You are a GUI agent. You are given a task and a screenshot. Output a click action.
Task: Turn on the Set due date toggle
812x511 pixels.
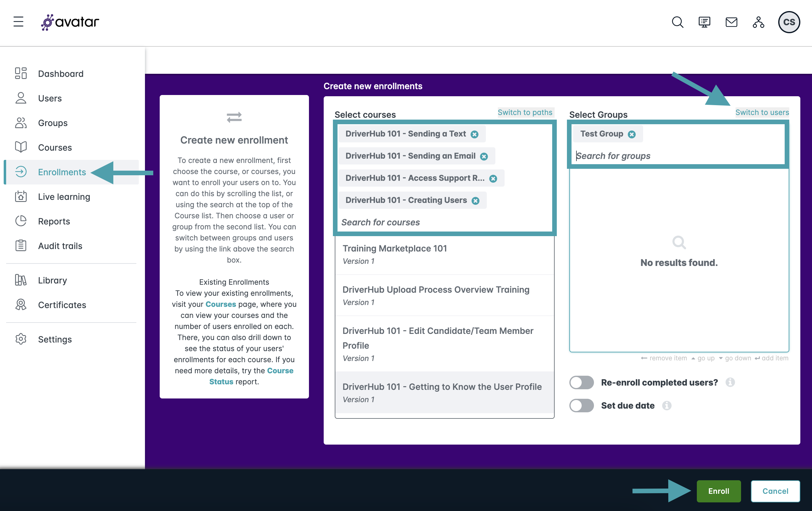(x=581, y=405)
